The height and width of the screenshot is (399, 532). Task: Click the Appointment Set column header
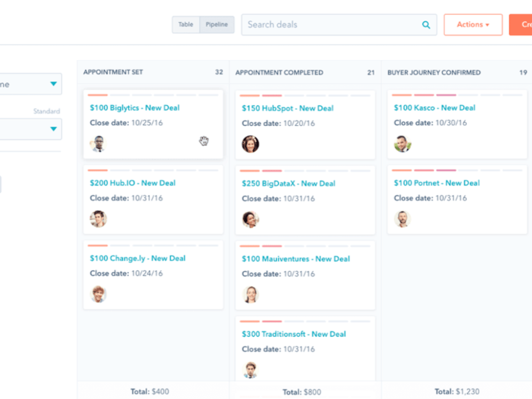point(113,72)
